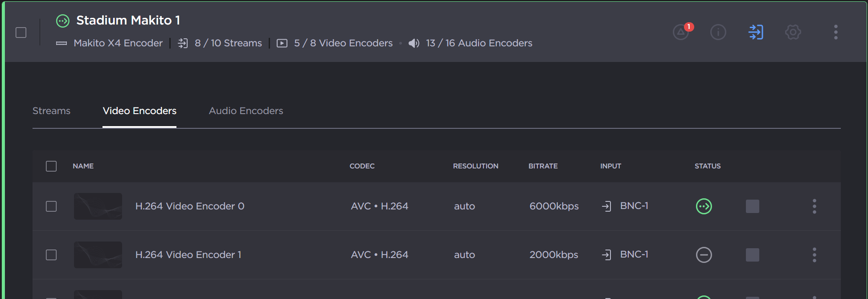
Task: Click the Stadium Makito 1 device title
Action: (128, 20)
